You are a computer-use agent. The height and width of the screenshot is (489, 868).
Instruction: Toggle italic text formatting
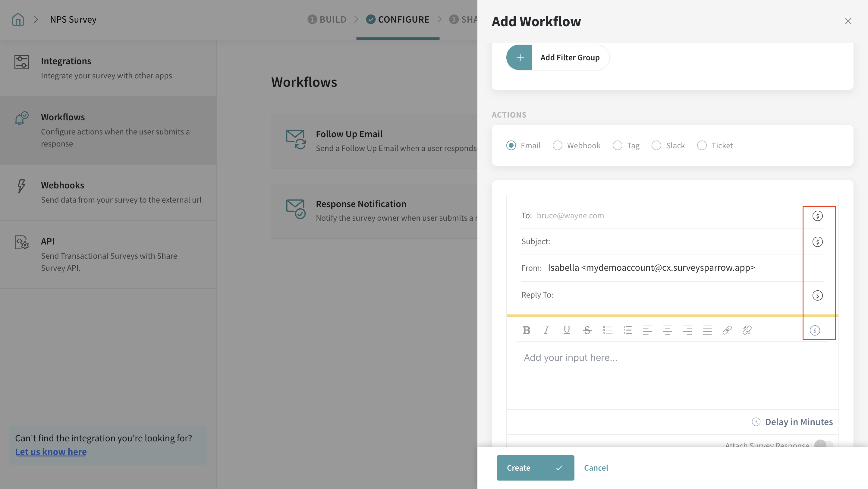click(546, 330)
